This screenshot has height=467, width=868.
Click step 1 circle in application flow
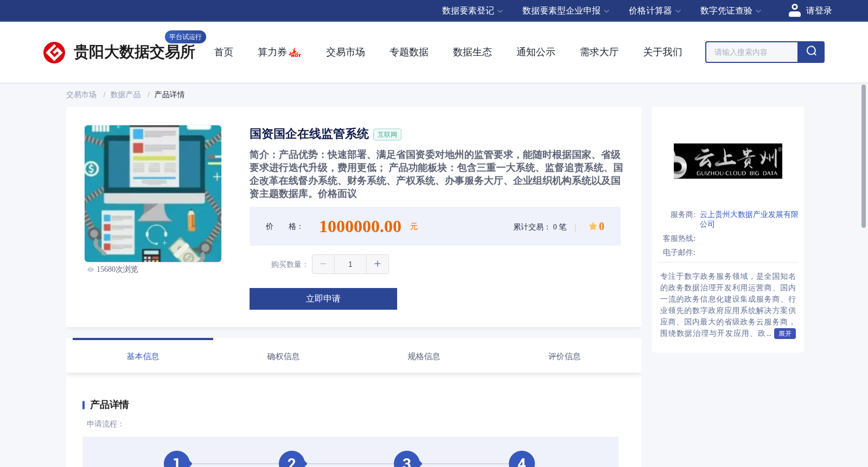point(177,460)
